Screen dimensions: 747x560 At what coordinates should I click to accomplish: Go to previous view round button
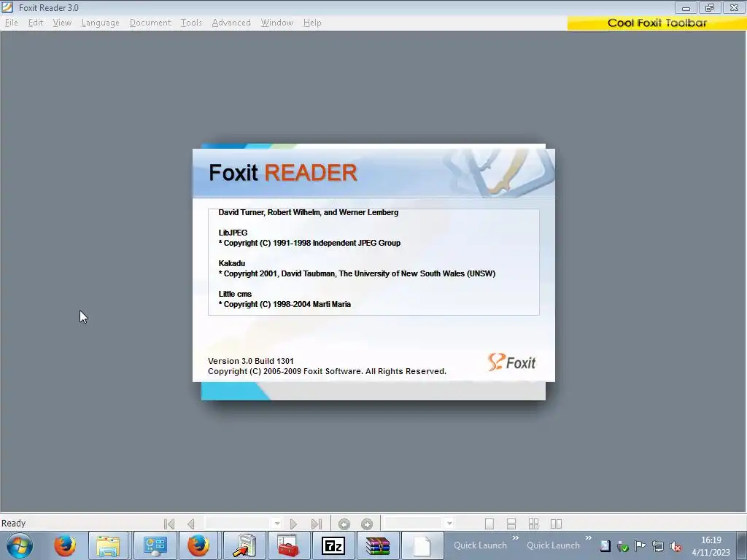[344, 524]
